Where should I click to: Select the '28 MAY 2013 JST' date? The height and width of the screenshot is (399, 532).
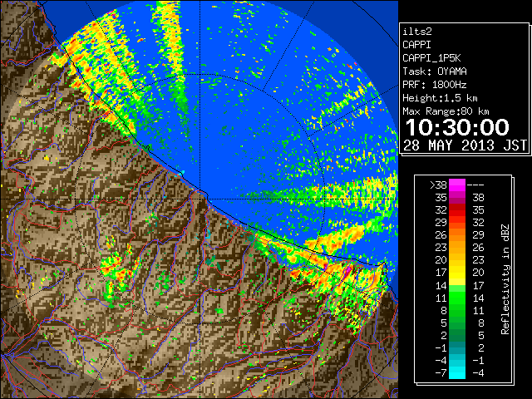click(x=465, y=145)
